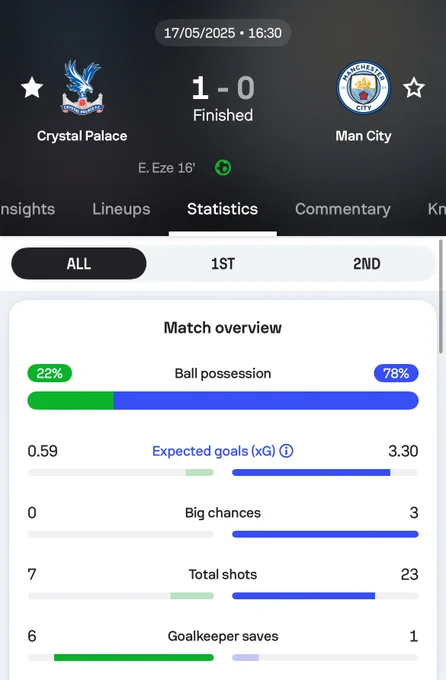Click the vertical scrollbar on the right
The height and width of the screenshot is (680, 446).
[x=442, y=296]
